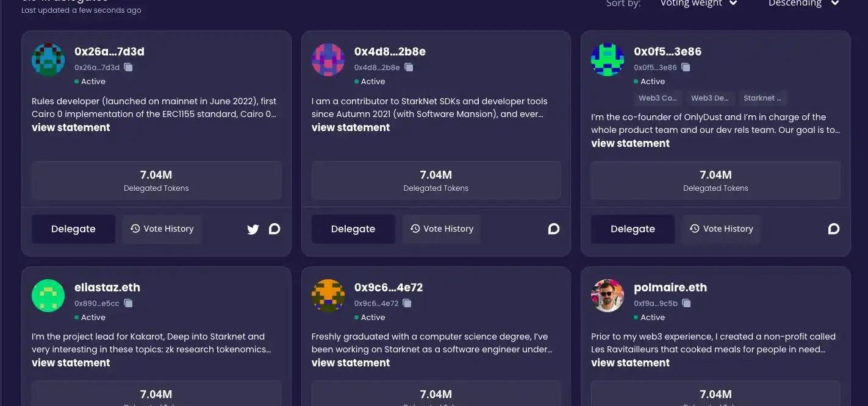Open discussion icon on 0x26a...7d3d card
868x406 pixels.
tap(274, 229)
